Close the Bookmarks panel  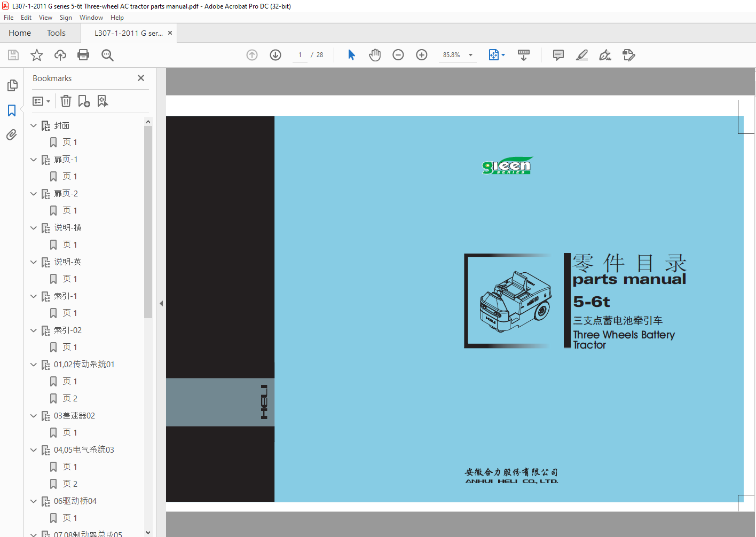pos(141,78)
